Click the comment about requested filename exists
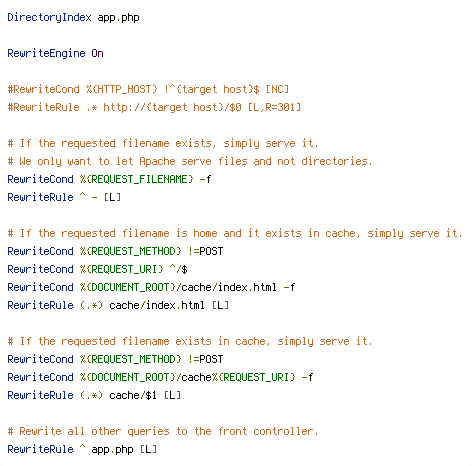This screenshot has height=466, width=472. click(x=163, y=143)
